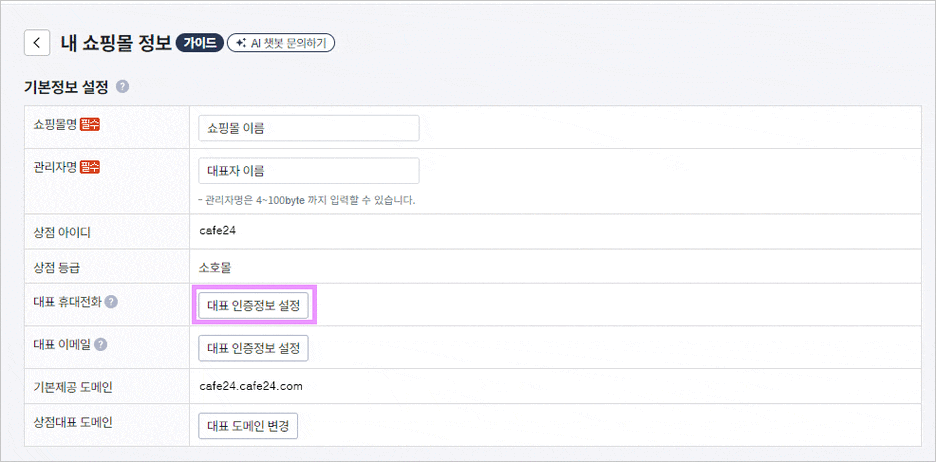
Task: Open the 가이드 badge
Action: pyautogui.click(x=200, y=43)
